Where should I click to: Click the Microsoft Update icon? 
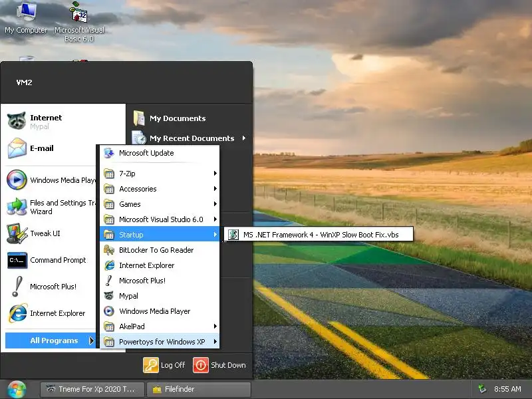coord(109,153)
